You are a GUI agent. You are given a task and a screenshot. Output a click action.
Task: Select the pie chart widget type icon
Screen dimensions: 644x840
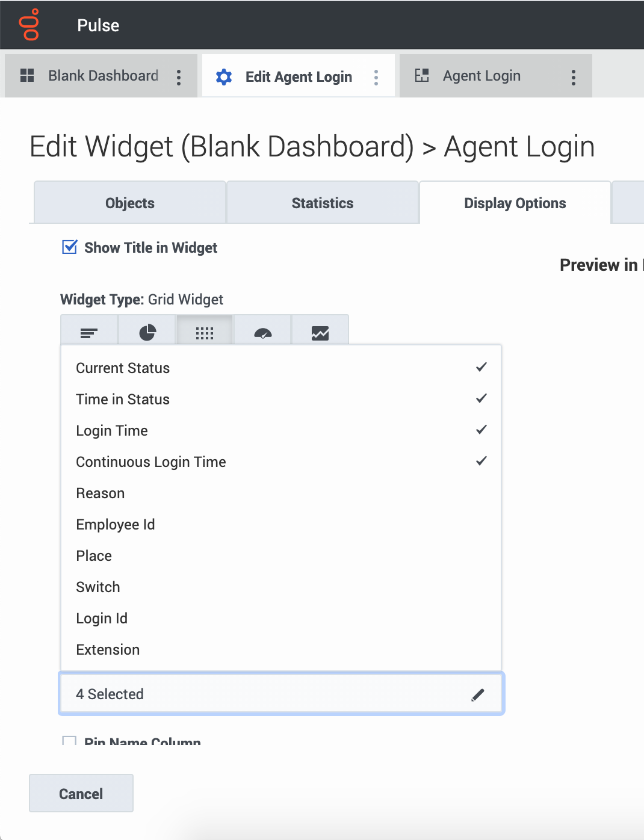pos(147,332)
